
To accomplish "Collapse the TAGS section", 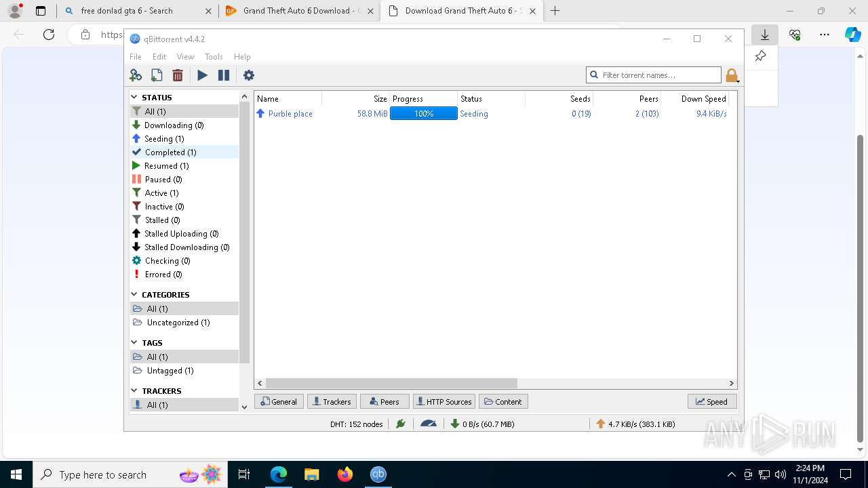I will pos(134,343).
